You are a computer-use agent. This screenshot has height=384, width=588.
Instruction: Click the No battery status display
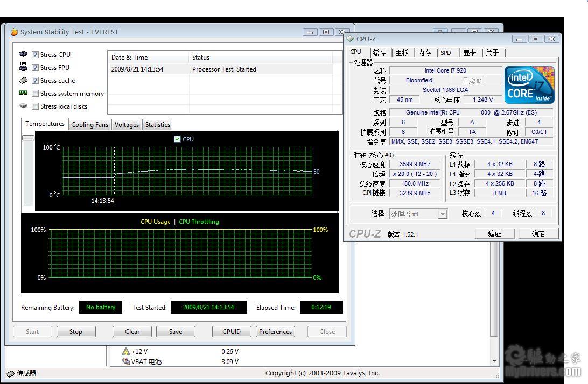coord(101,307)
